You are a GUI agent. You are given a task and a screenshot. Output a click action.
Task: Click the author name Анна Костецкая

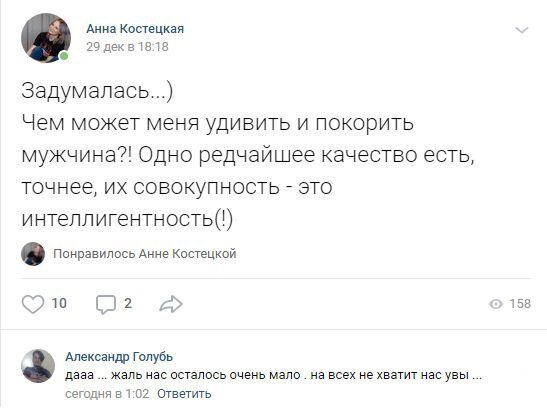pos(135,29)
